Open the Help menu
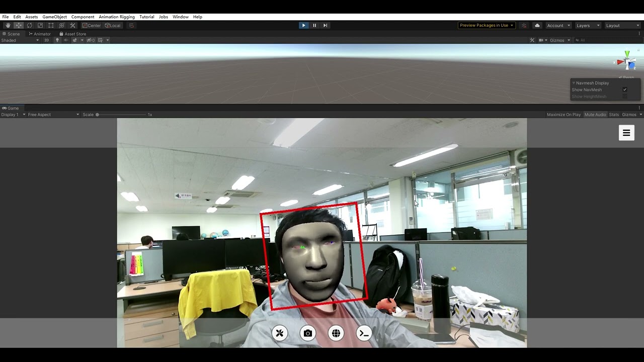This screenshot has height=362, width=644. (198, 17)
